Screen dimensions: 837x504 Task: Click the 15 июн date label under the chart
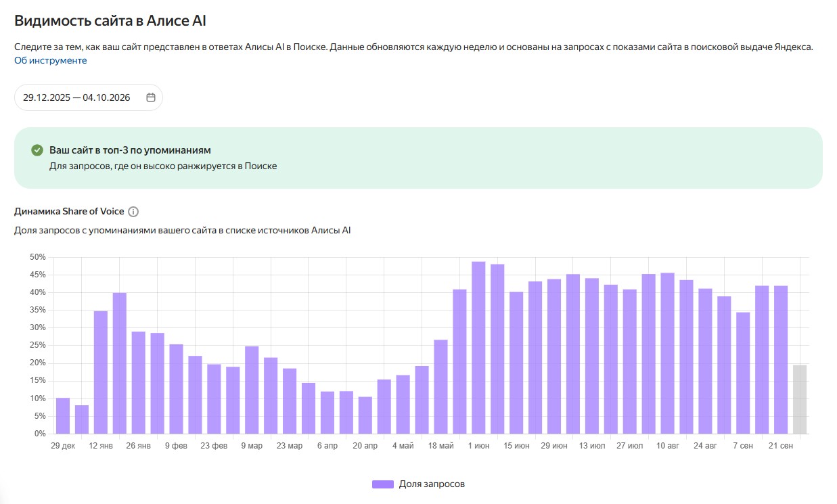click(516, 446)
